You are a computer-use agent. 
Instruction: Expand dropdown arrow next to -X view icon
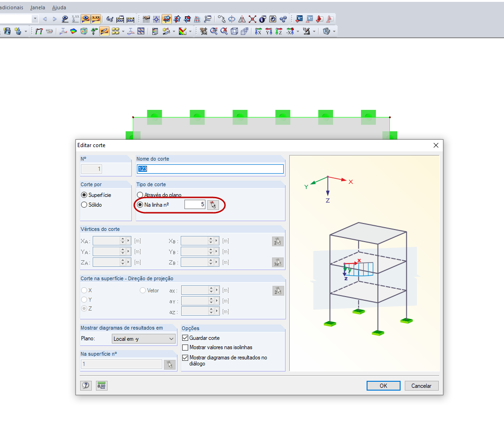coord(298,32)
